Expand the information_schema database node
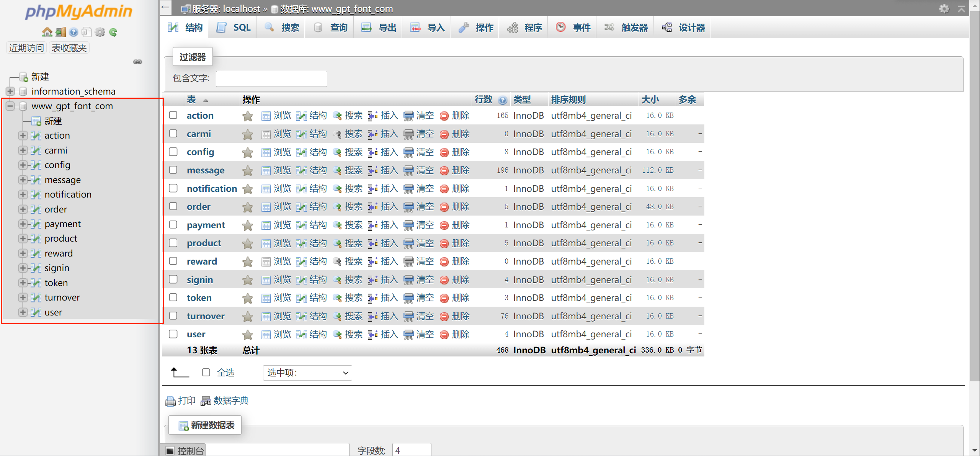 tap(10, 92)
